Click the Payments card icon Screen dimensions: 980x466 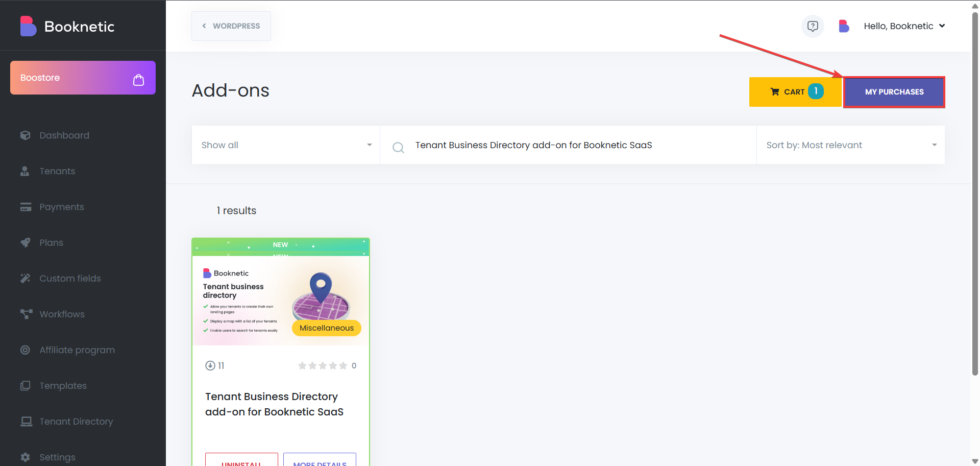(26, 207)
